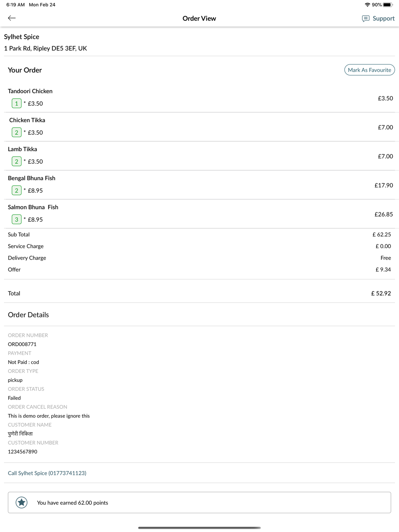This screenshot has height=532, width=399.
Task: Open Support from the header
Action: point(378,18)
